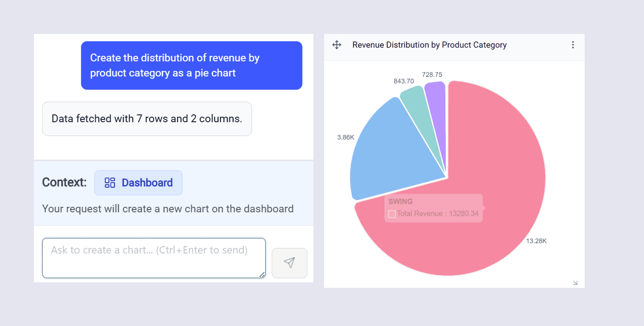644x326 pixels.
Task: Click the blue user prompt message bubble
Action: coord(192,65)
